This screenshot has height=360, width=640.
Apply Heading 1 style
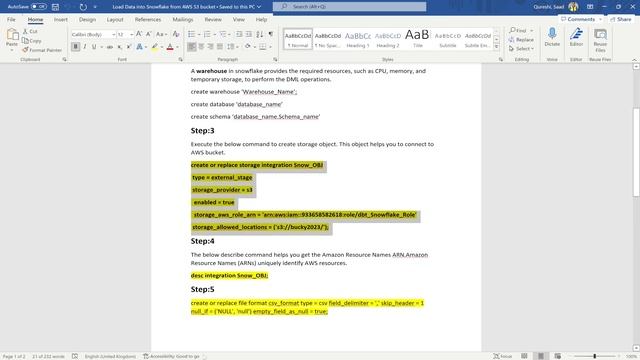[x=358, y=39]
